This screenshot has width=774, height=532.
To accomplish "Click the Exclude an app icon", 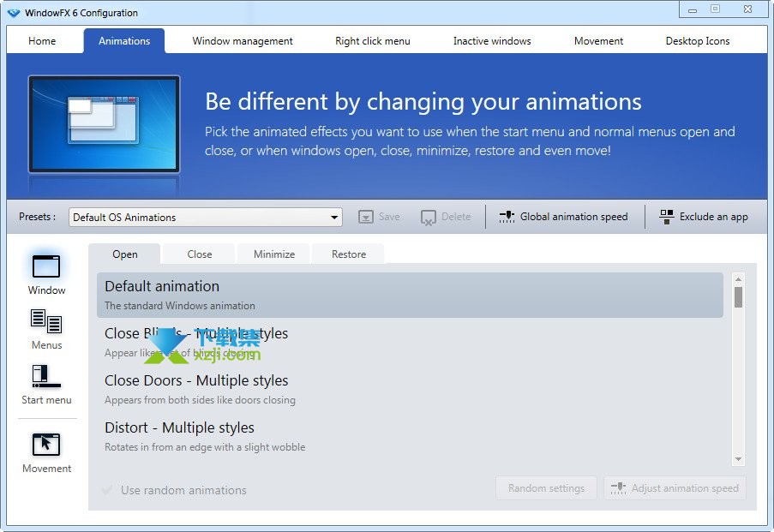I will coord(666,217).
